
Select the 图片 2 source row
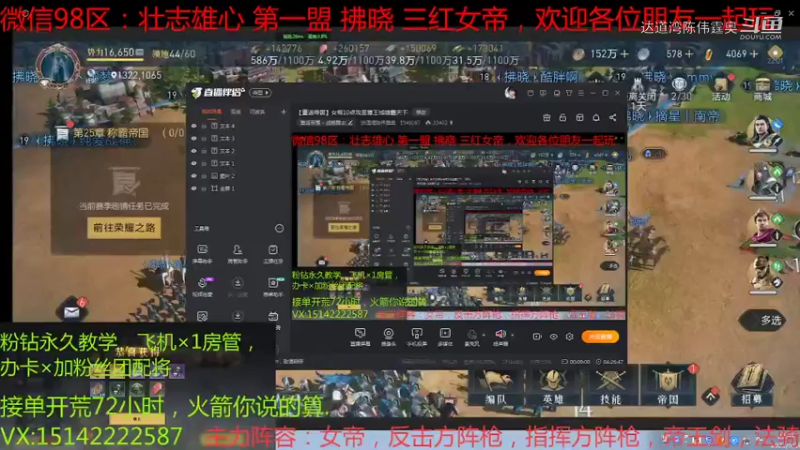(x=239, y=176)
